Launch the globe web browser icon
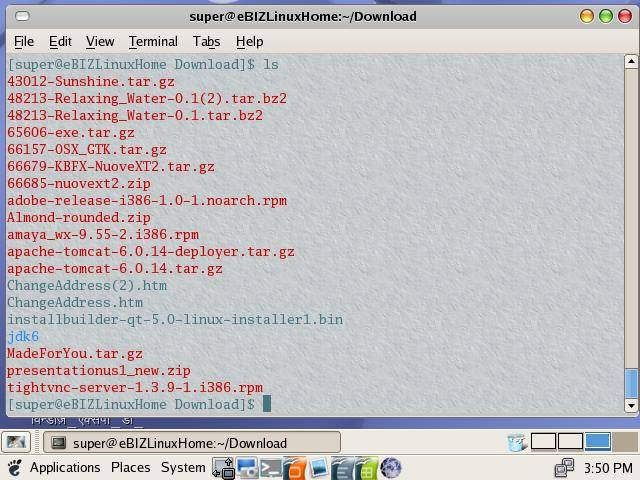The width and height of the screenshot is (640, 480). pos(391,468)
